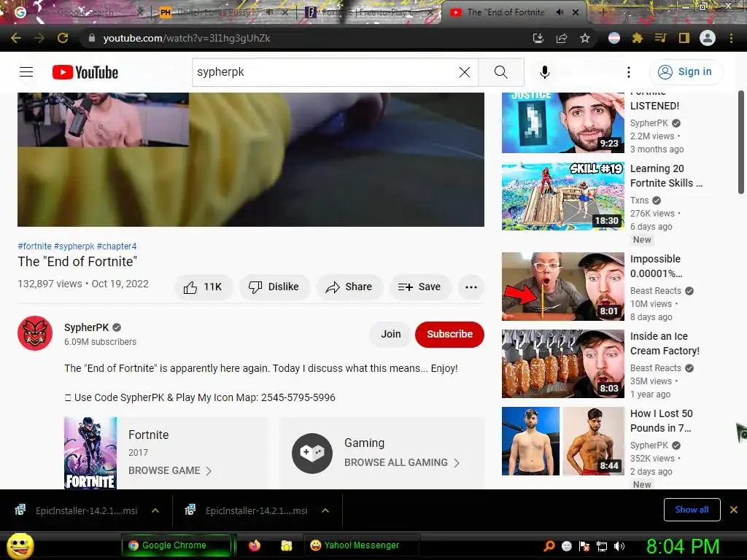
Task: Bookmark this page with the star icon
Action: tap(585, 38)
